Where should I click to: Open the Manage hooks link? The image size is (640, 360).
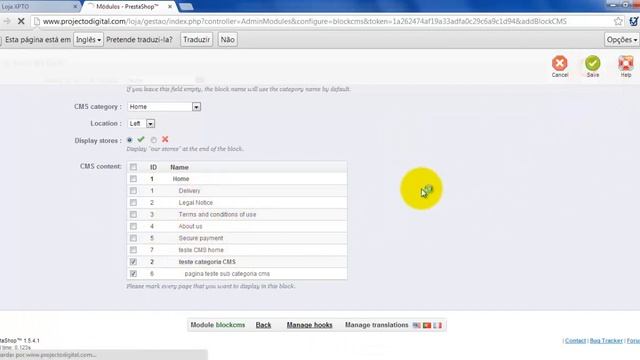(x=309, y=325)
